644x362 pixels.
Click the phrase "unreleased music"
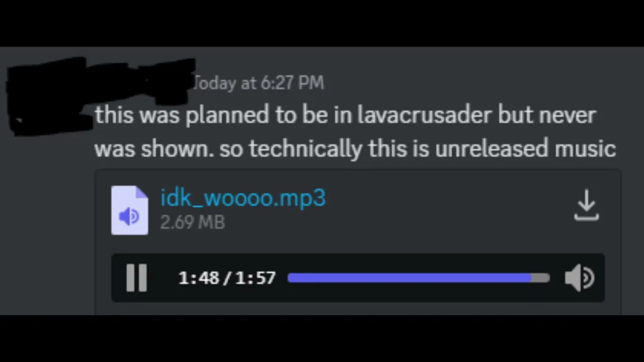[525, 149]
